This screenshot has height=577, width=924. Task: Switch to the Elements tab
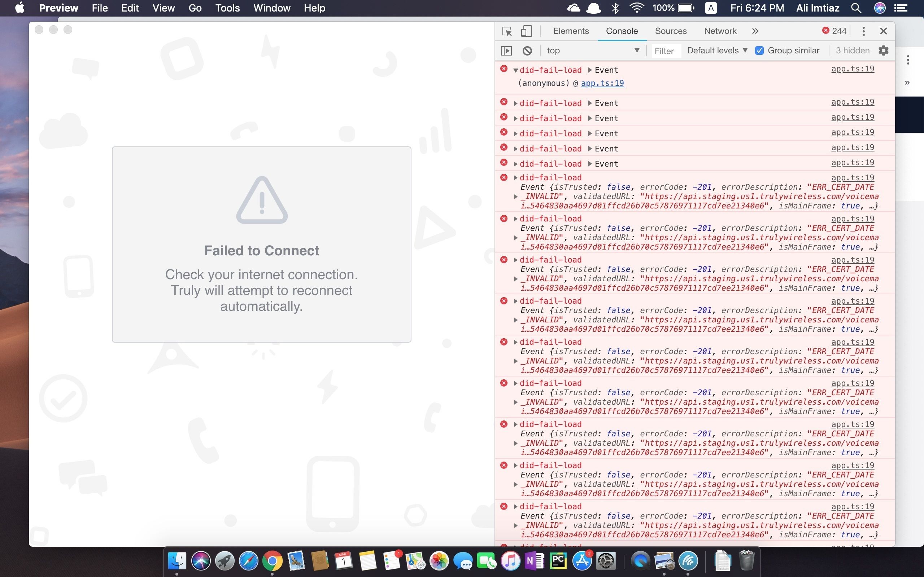[x=571, y=31]
